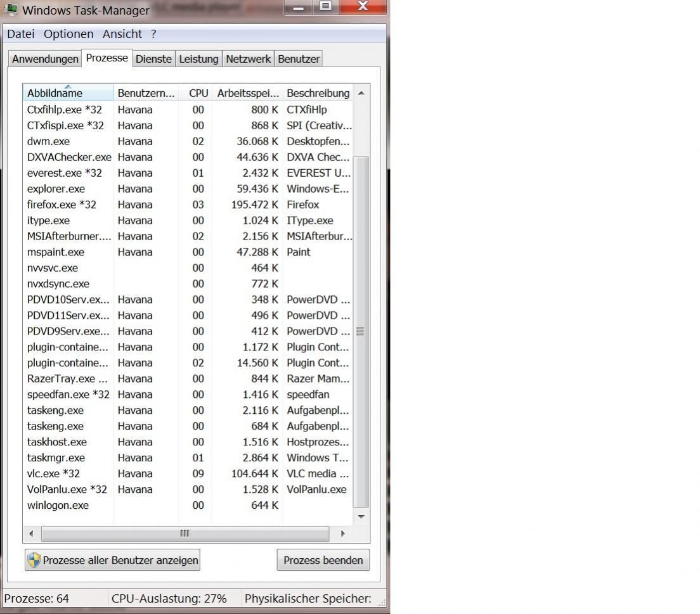This screenshot has height=614, width=700.
Task: Select the vlc.exe *32 process
Action: coord(188,474)
